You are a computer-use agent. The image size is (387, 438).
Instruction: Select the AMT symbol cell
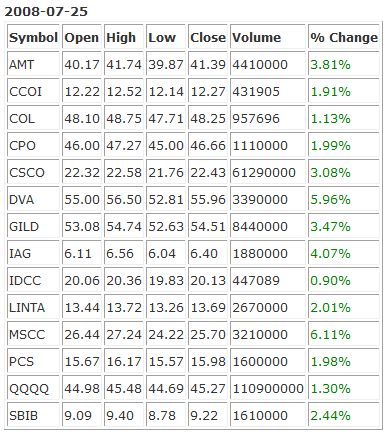click(x=33, y=65)
